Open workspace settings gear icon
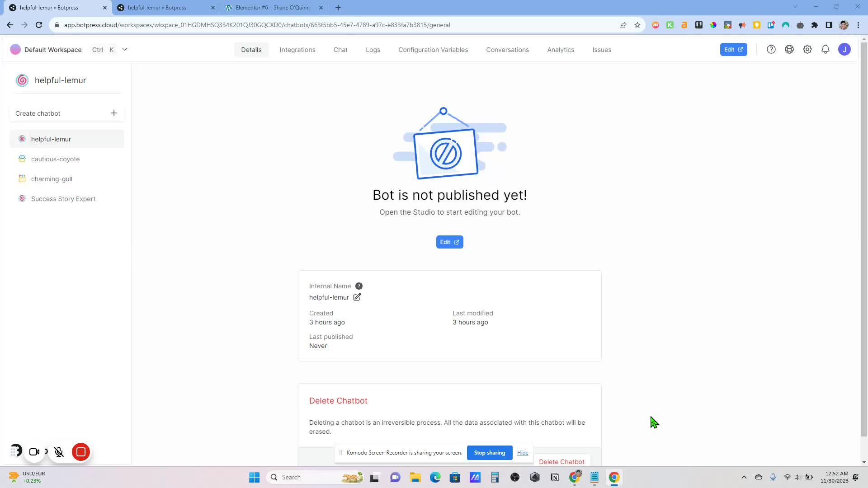Screen dimensions: 868x488 pyautogui.click(x=807, y=50)
